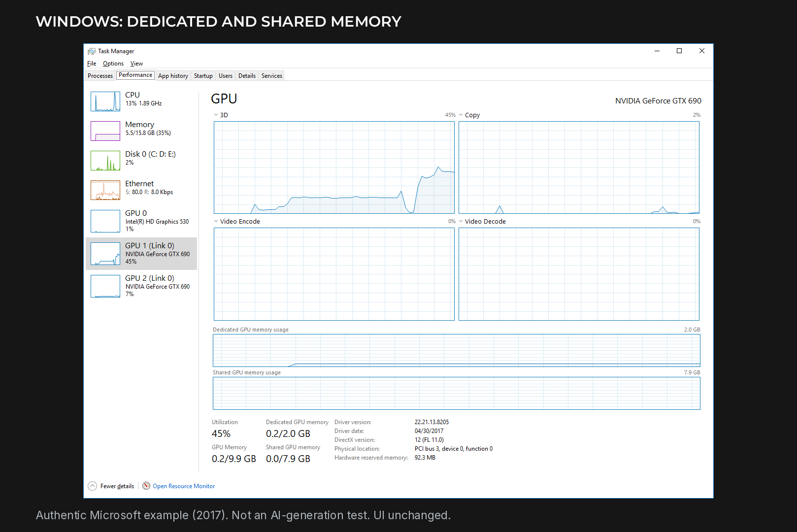This screenshot has height=532, width=797.
Task: Click the 0.2/9.9 GB GPU Memory value
Action: (x=234, y=459)
